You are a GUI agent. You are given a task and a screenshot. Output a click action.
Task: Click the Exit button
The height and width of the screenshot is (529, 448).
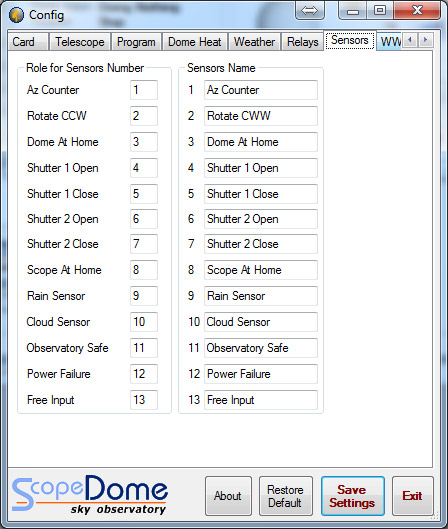pyautogui.click(x=412, y=496)
